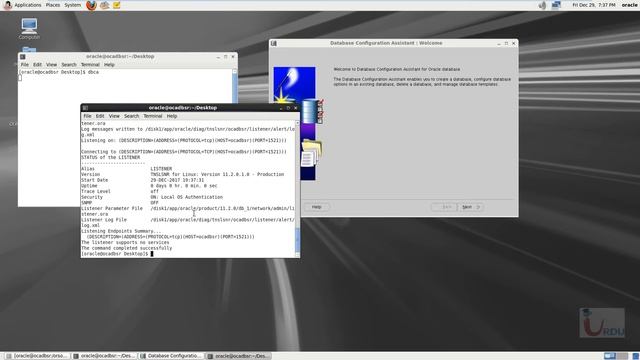
Task: Launch Firefox from the top panel
Action: tap(91, 5)
